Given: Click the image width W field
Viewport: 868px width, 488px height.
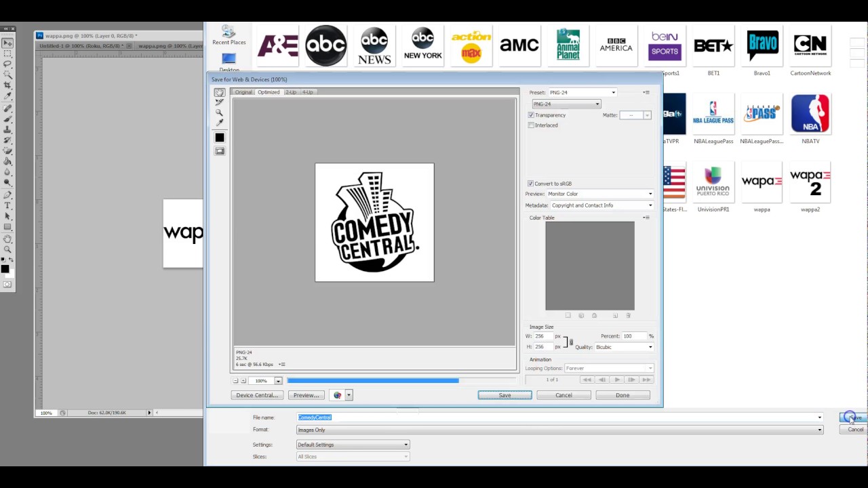Looking at the screenshot, I should (543, 336).
